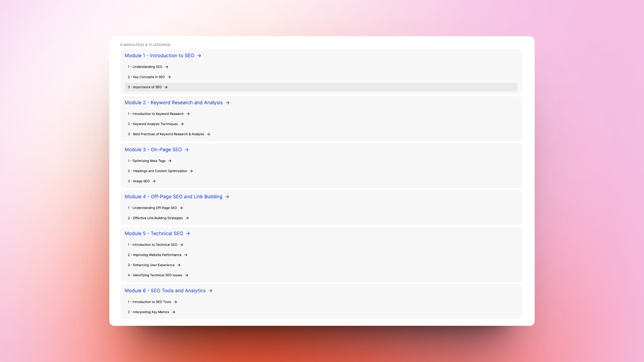Open Introduction to SEO Tools lesson
The height and width of the screenshot is (362, 644).
pyautogui.click(x=149, y=302)
